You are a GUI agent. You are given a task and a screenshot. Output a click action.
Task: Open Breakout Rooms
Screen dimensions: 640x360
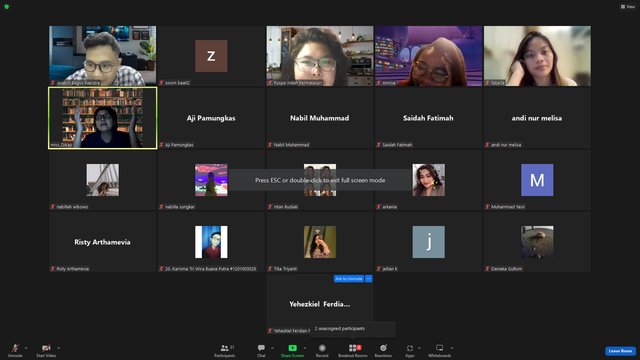click(353, 350)
